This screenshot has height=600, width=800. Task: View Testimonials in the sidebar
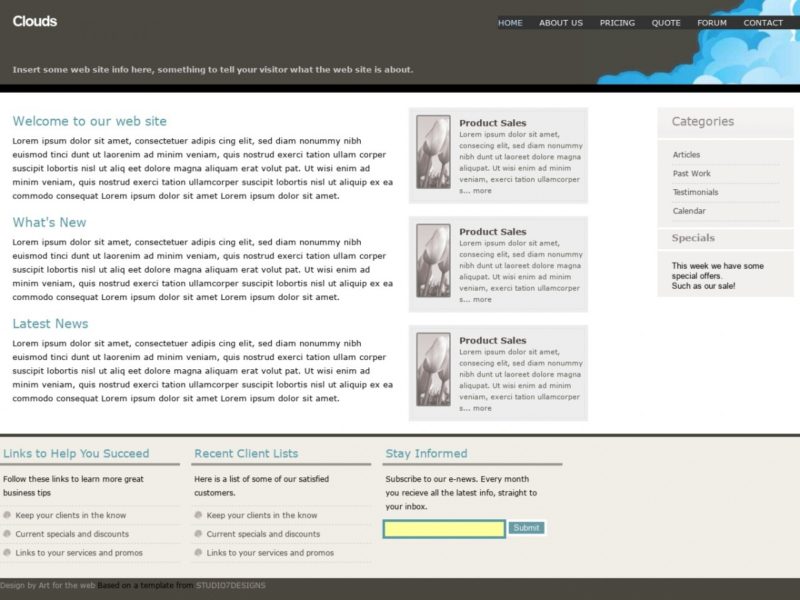tap(697, 192)
